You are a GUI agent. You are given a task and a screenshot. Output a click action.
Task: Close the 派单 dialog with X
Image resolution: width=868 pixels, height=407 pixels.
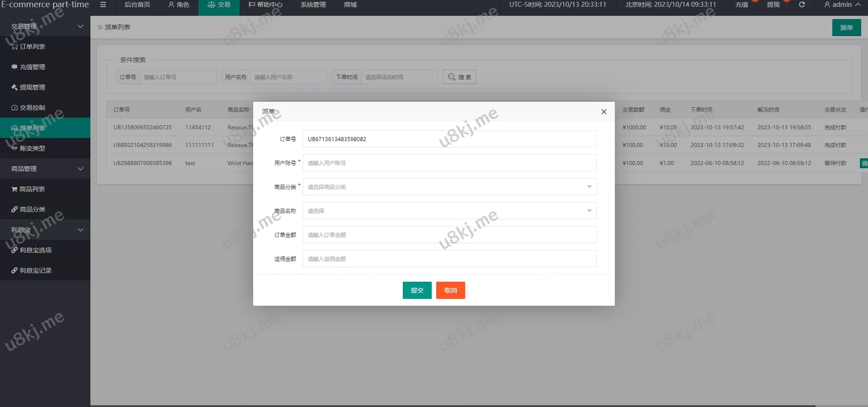tap(604, 112)
